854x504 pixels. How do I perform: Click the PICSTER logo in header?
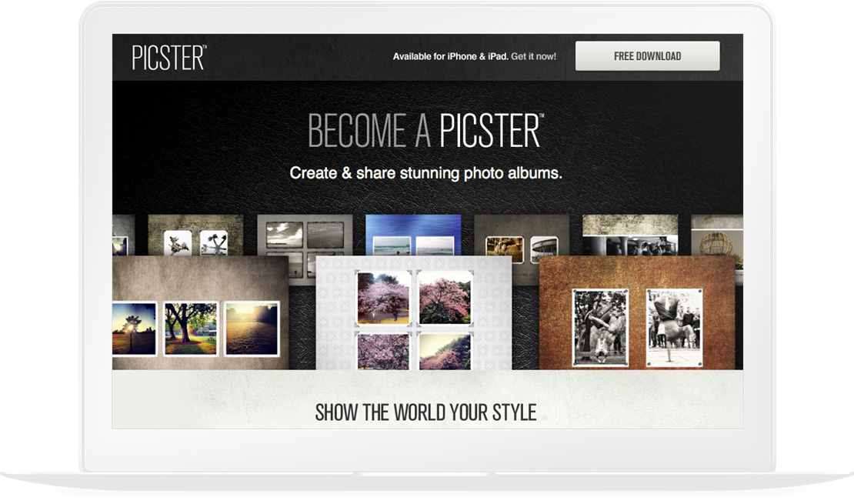point(168,57)
